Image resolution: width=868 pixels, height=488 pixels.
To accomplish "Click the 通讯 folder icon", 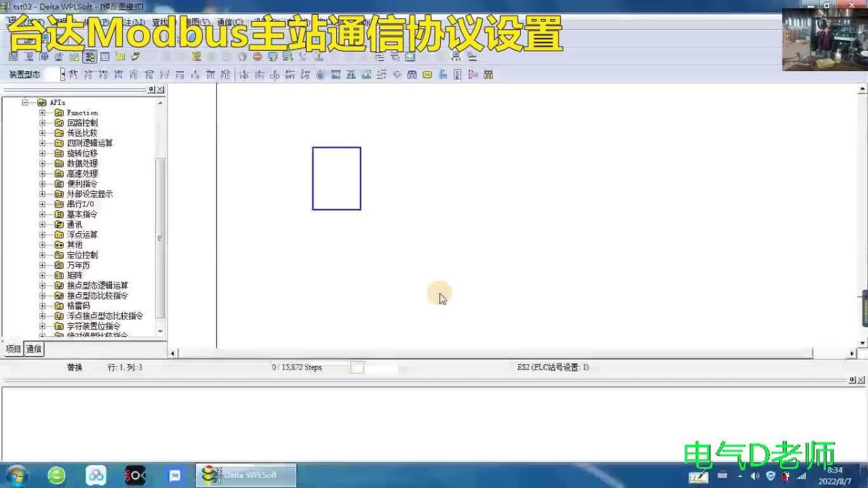I will point(59,224).
